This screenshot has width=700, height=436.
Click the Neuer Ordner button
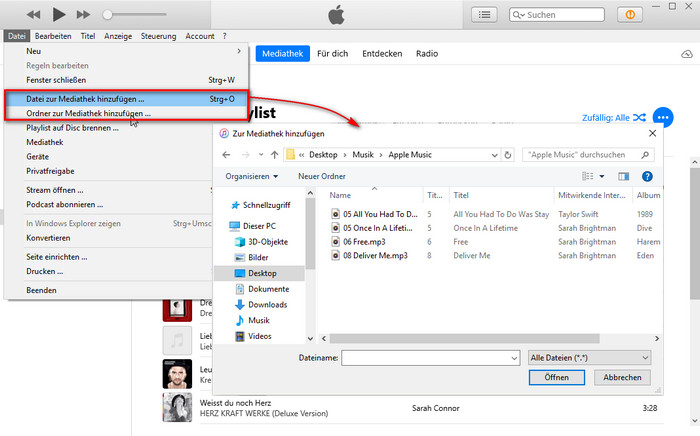pos(322,176)
